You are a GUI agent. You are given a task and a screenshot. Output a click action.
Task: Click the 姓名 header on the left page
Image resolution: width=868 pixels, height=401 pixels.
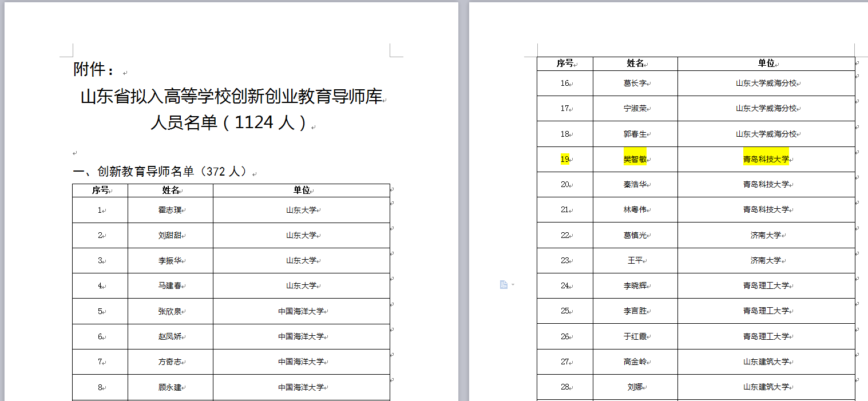[x=171, y=190]
